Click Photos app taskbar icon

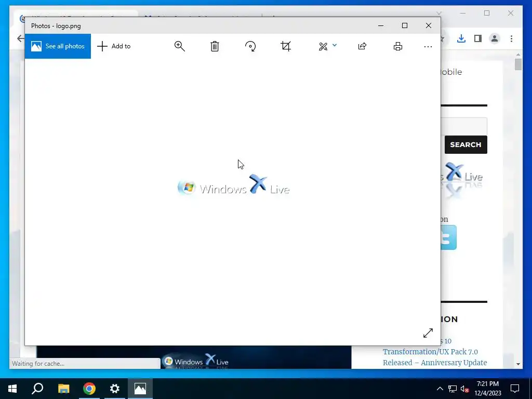pyautogui.click(x=140, y=389)
